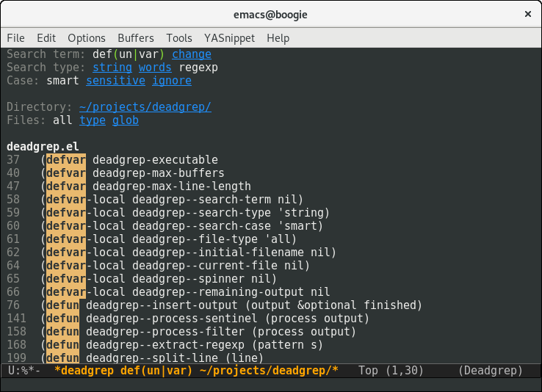This screenshot has width=542, height=392.
Task: Go to result line 158 deadgrep--process-filter
Action: (181, 332)
